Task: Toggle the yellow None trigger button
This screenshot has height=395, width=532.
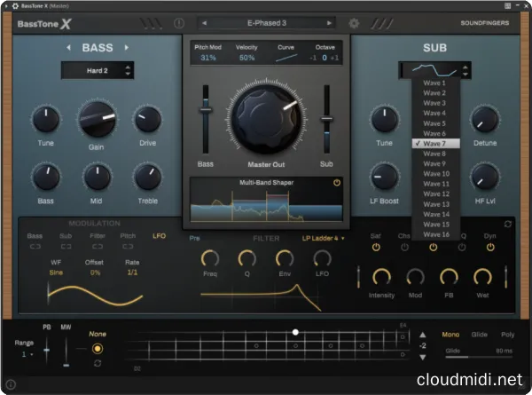Action: (98, 349)
